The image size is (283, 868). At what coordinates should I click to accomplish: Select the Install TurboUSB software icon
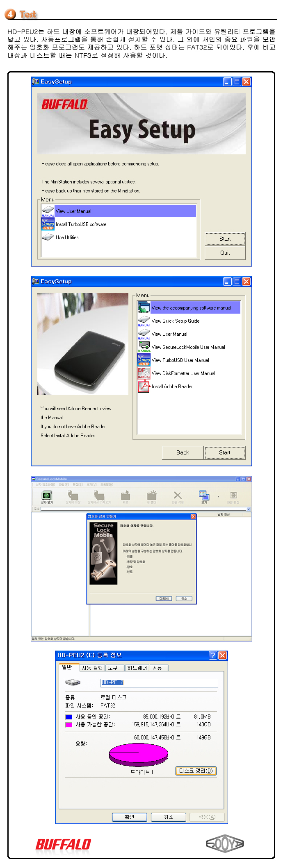pyautogui.click(x=48, y=224)
